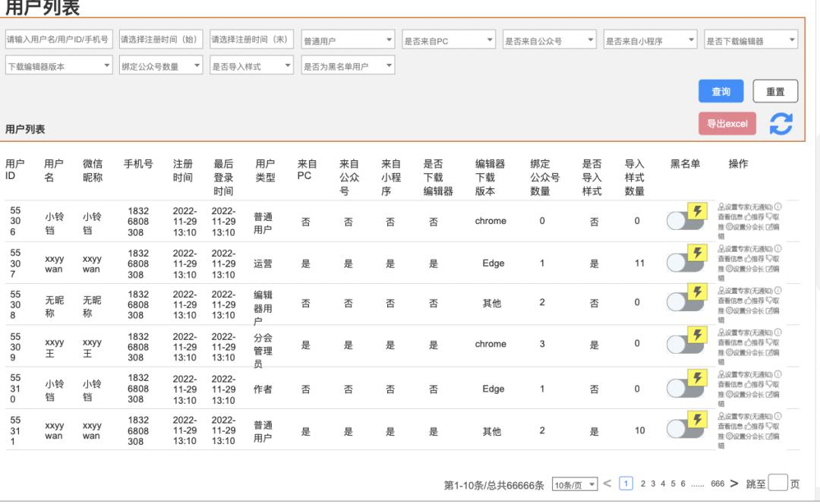Go to page 3 in pagination
This screenshot has height=504, width=820.
pos(653,484)
